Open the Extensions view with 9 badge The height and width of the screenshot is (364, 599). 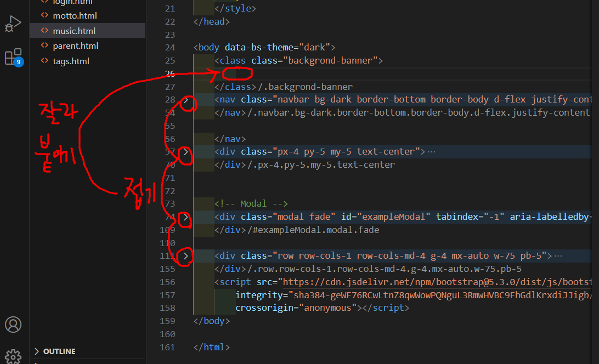[x=14, y=58]
